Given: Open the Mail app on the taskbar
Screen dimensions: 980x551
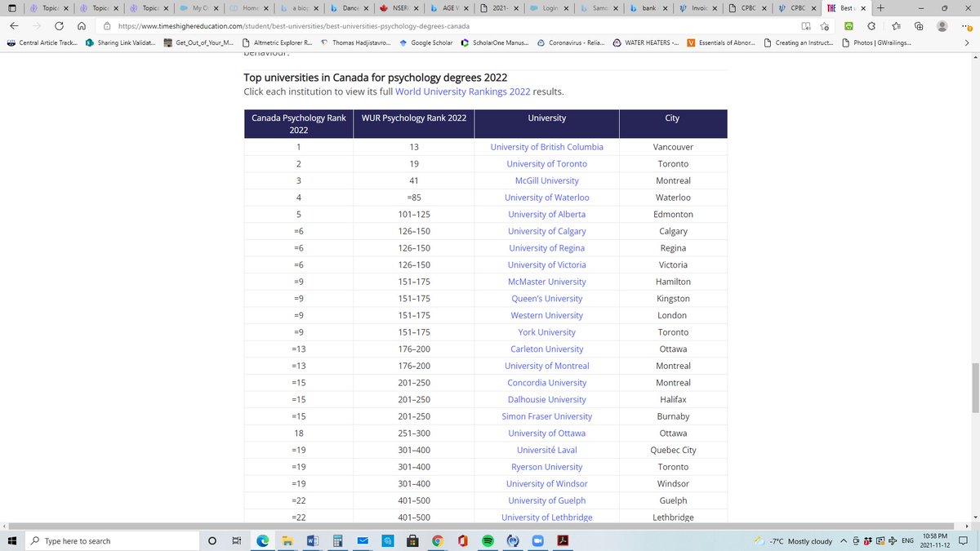Looking at the screenshot, I should [363, 540].
